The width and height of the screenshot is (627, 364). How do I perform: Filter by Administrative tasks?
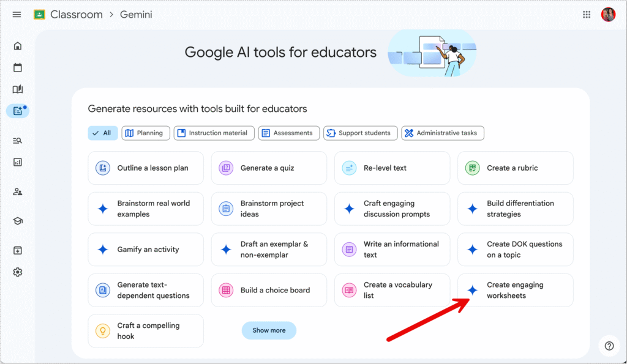tap(443, 133)
